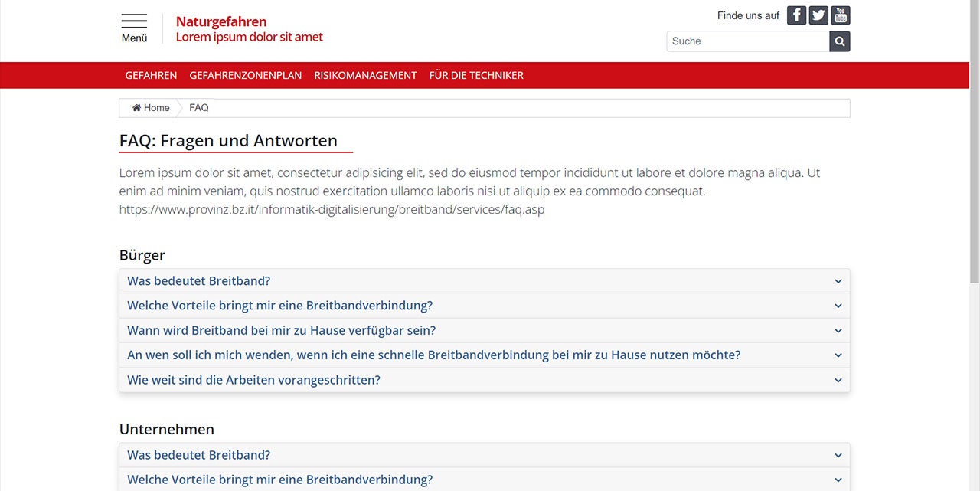Click the chevron on 'Wie weit sind die Arbeiten vorangeschritten?'
This screenshot has height=491, width=980.
tap(838, 381)
